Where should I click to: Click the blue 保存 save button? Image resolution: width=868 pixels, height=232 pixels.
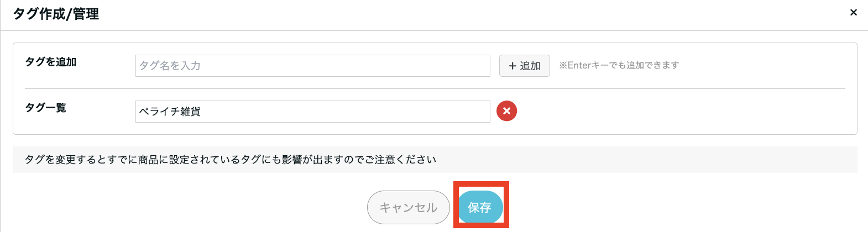tap(480, 208)
